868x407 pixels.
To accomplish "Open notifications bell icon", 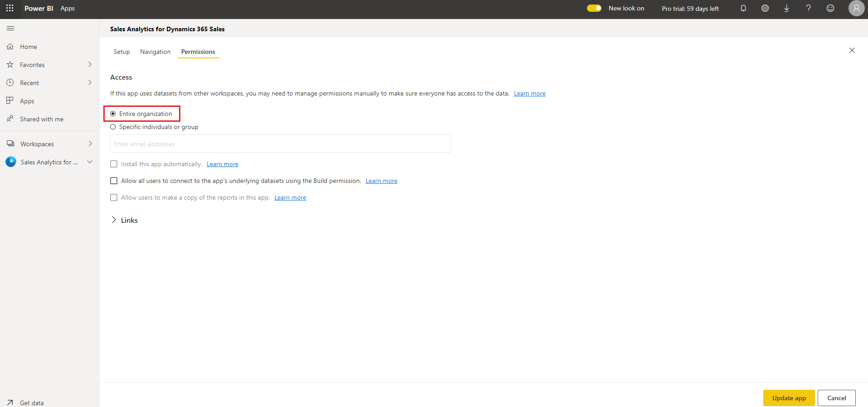I will point(743,8).
